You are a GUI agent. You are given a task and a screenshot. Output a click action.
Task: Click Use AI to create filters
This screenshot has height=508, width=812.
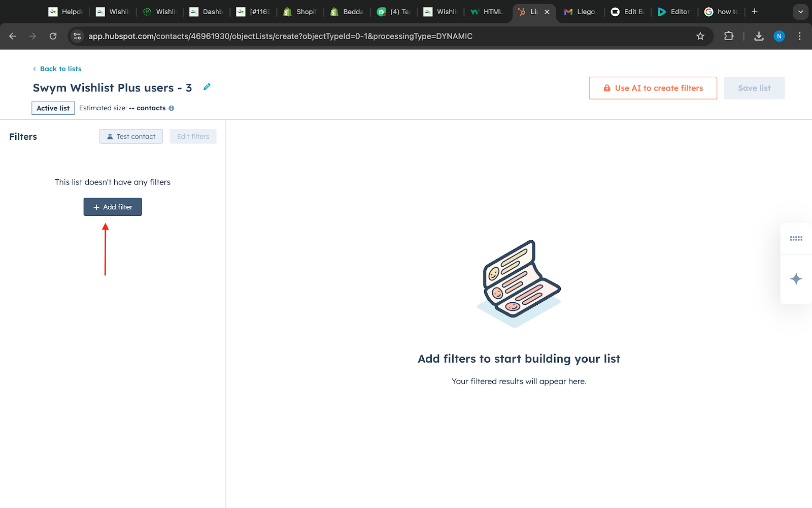[x=653, y=88]
